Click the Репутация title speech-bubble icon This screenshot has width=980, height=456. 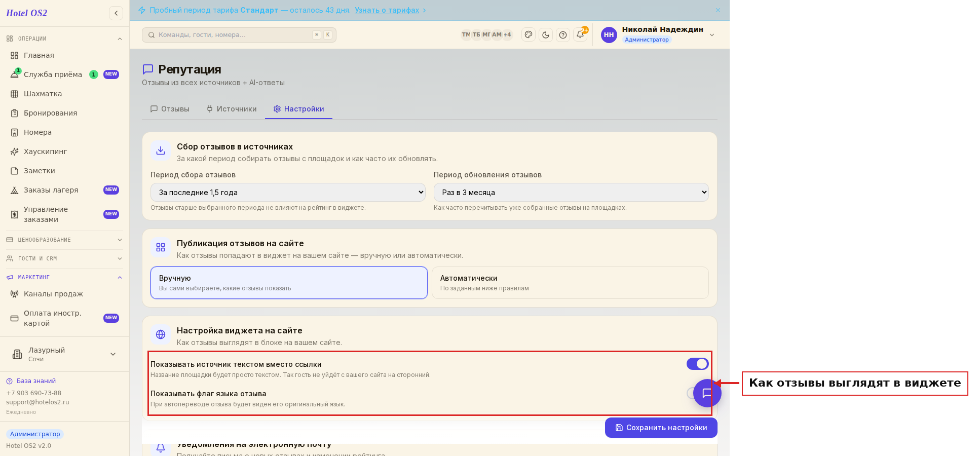pyautogui.click(x=148, y=69)
